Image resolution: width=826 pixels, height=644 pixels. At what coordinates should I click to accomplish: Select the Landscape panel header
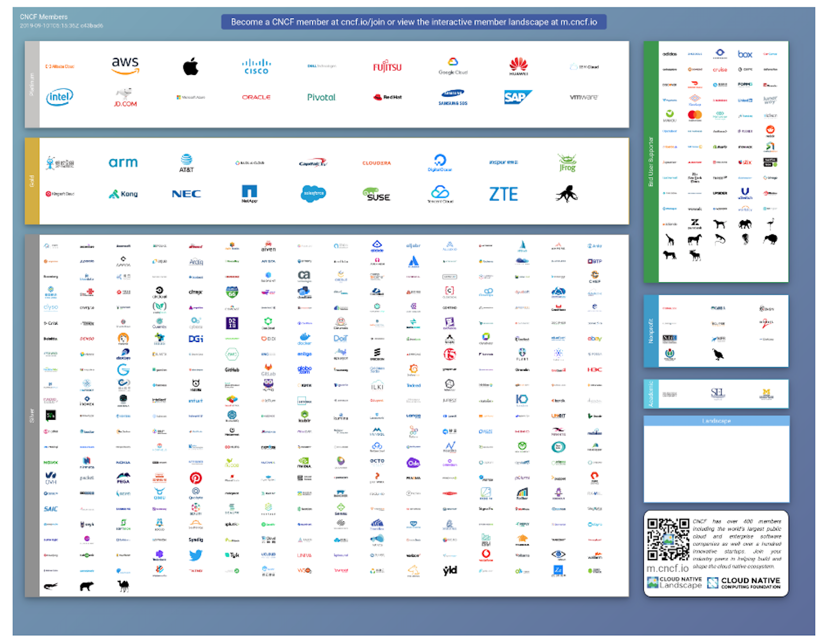tap(716, 421)
